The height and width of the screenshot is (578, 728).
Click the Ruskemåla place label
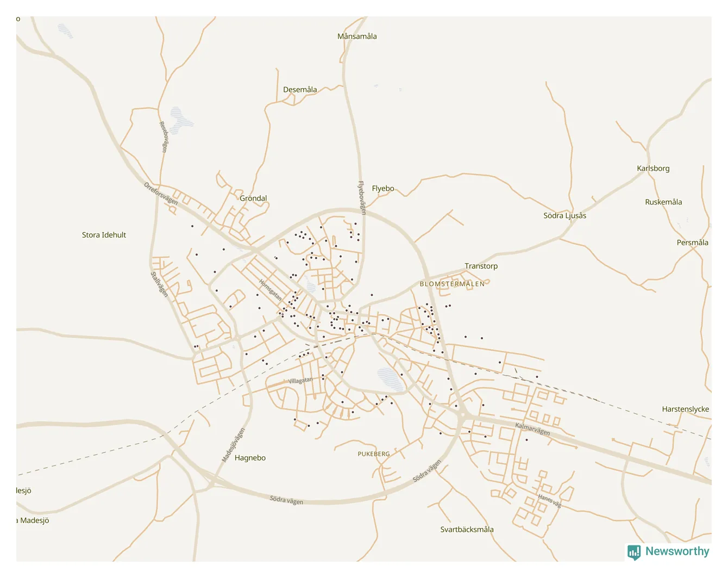pyautogui.click(x=663, y=202)
